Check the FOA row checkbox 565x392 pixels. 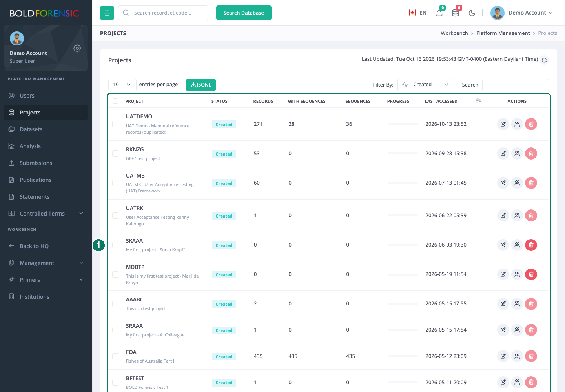point(115,356)
